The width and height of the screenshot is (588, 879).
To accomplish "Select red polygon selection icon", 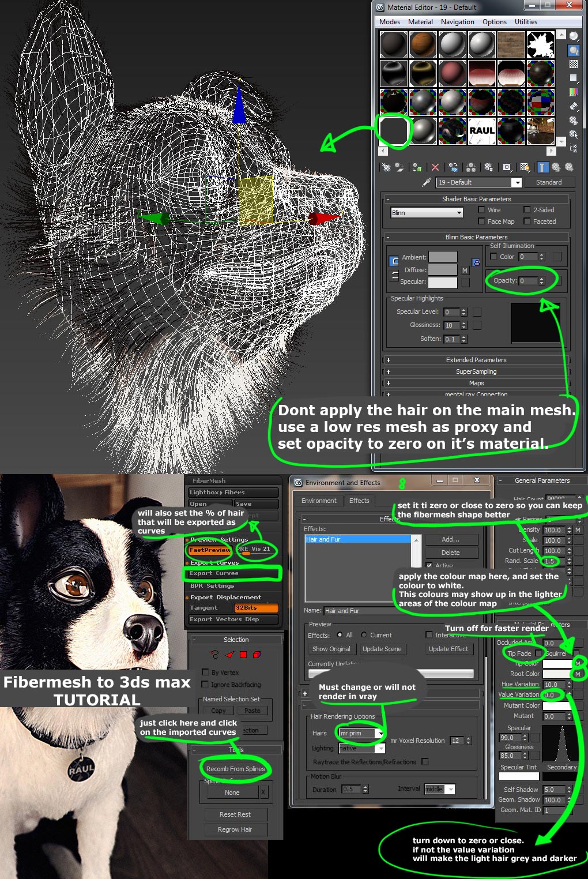I will 243,655.
